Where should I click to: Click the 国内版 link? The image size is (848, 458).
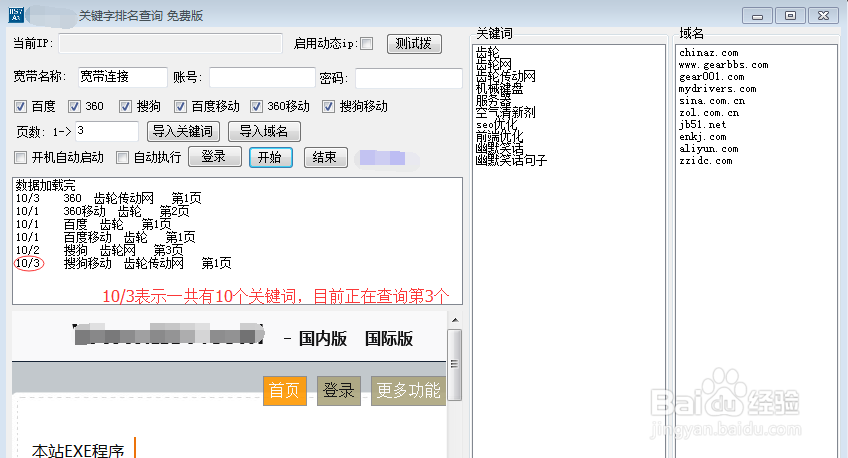pyautogui.click(x=323, y=338)
